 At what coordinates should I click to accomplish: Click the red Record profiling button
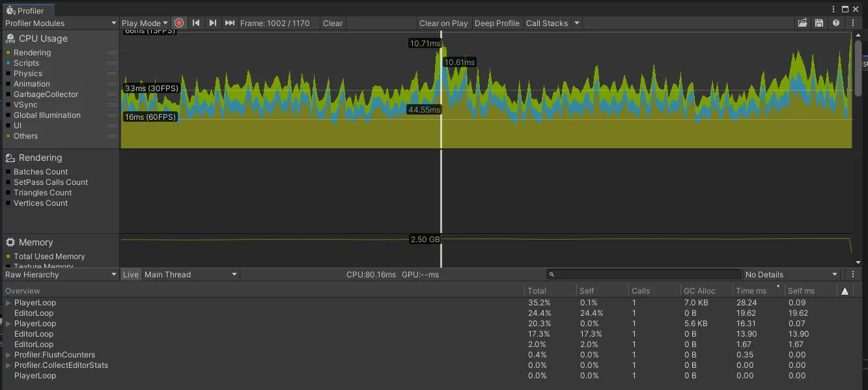[x=179, y=23]
